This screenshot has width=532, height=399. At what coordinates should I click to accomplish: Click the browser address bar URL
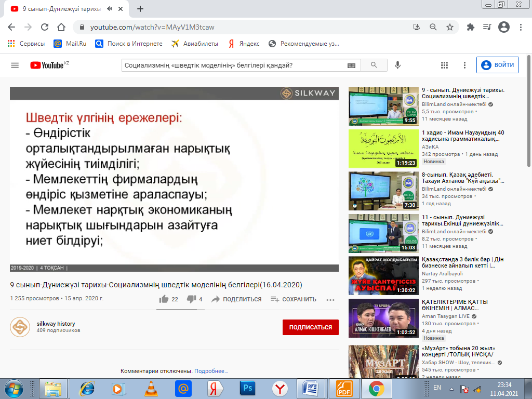[152, 27]
